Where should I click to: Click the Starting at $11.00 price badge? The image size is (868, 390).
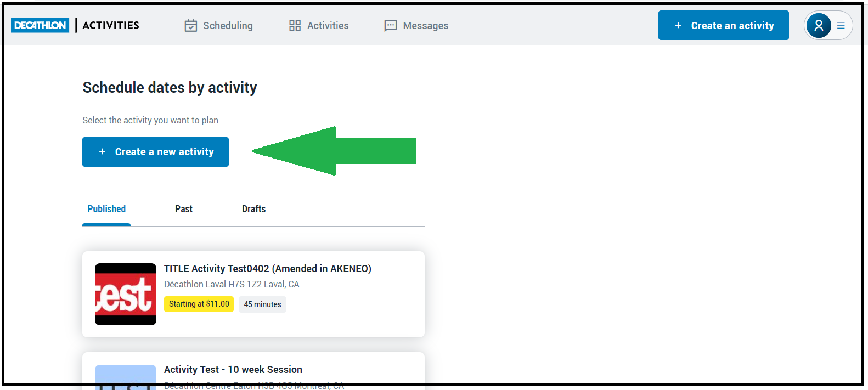coord(199,304)
